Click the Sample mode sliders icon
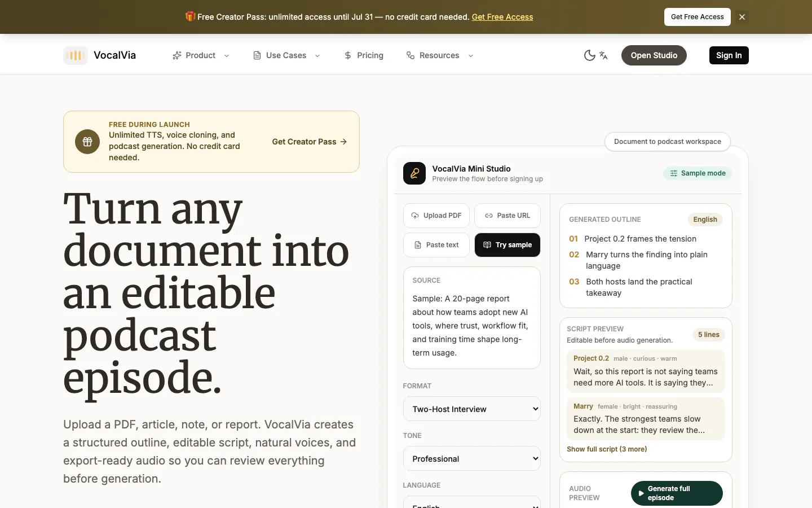 (x=674, y=173)
